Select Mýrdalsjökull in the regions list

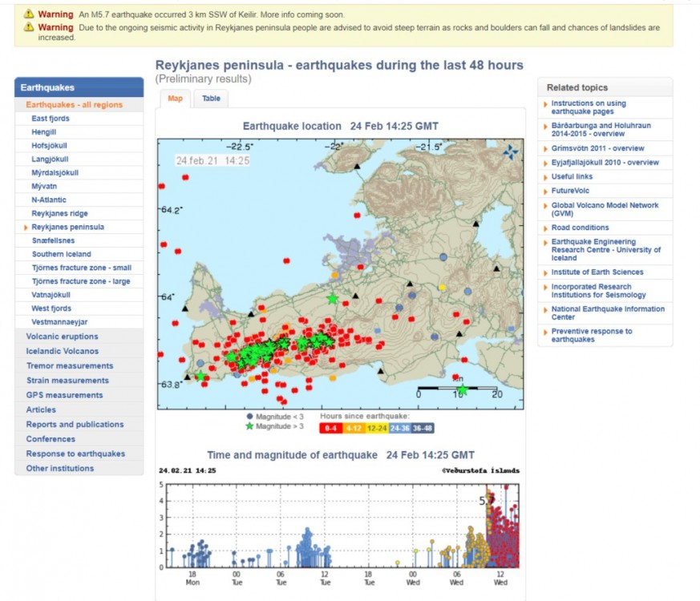pyautogui.click(x=55, y=173)
